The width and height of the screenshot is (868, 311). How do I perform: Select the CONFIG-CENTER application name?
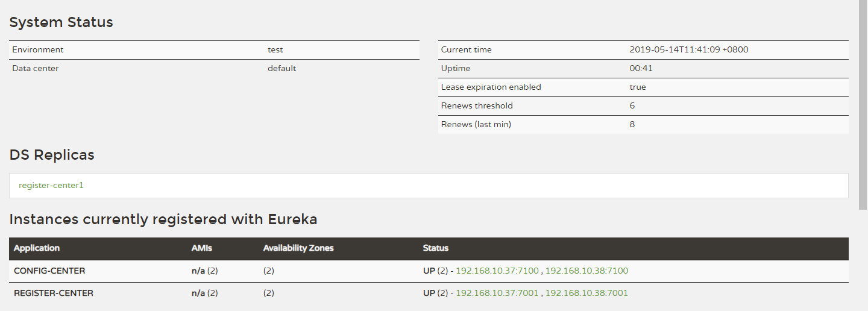coord(49,271)
